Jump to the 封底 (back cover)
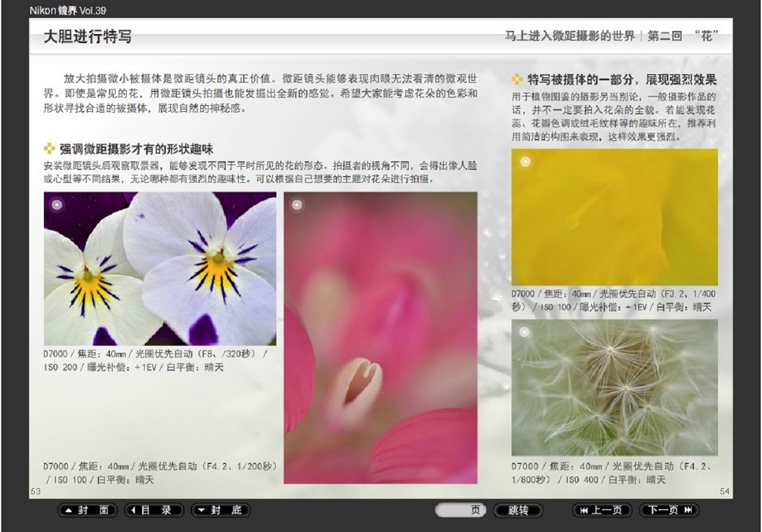The height and width of the screenshot is (532, 762). click(221, 510)
